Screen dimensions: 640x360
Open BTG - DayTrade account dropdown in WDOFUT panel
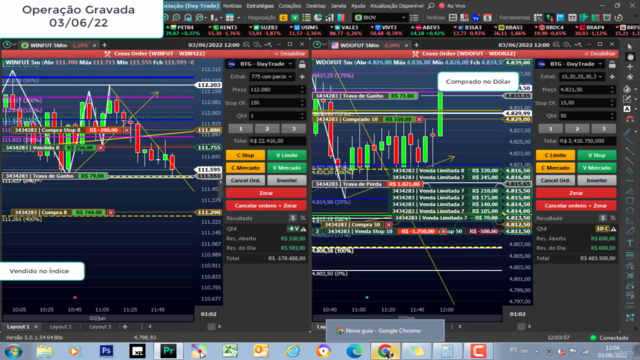[571, 64]
